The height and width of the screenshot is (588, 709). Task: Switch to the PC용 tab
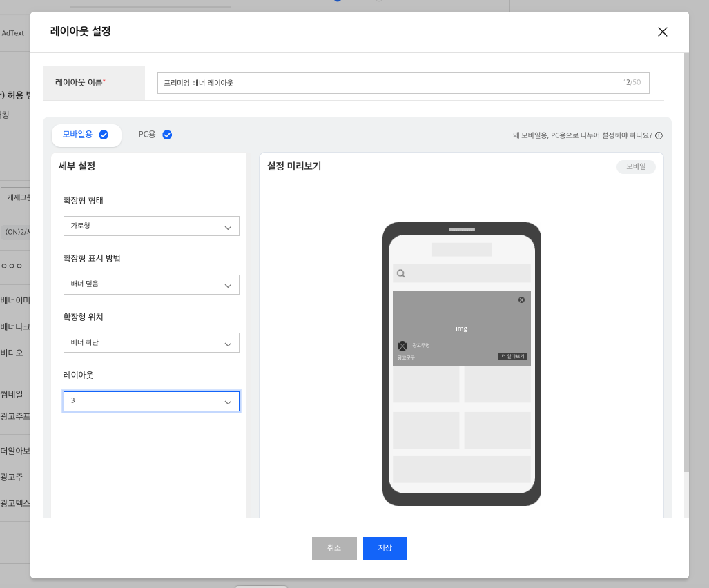coord(147,135)
